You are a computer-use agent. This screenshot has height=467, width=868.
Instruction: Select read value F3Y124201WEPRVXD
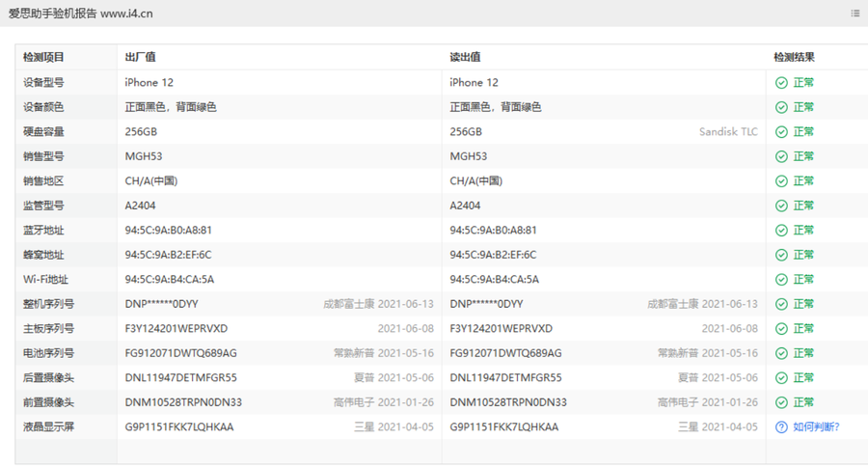[501, 328]
